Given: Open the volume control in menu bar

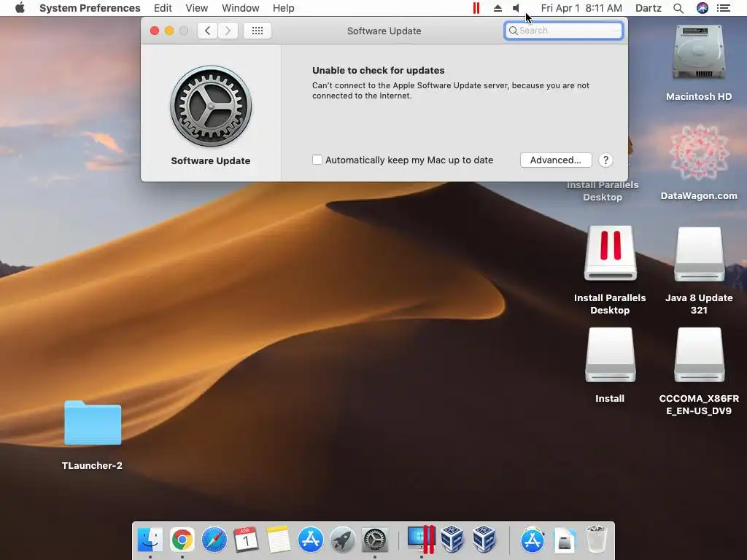Looking at the screenshot, I should (x=516, y=8).
